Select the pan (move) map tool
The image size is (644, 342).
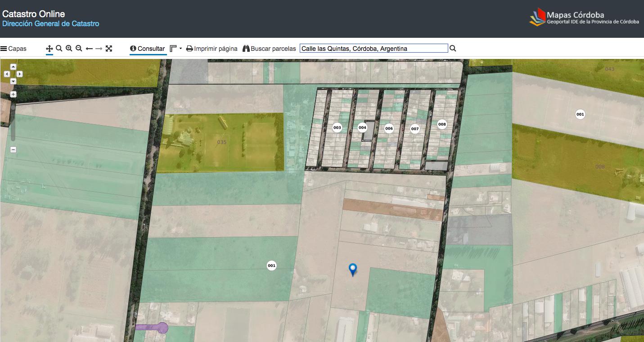(x=50, y=49)
